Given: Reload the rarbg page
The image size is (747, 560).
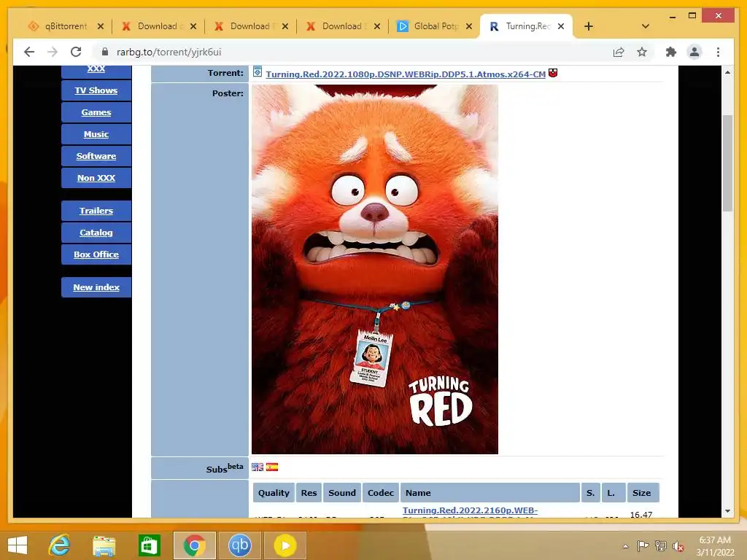Looking at the screenshot, I should point(76,52).
